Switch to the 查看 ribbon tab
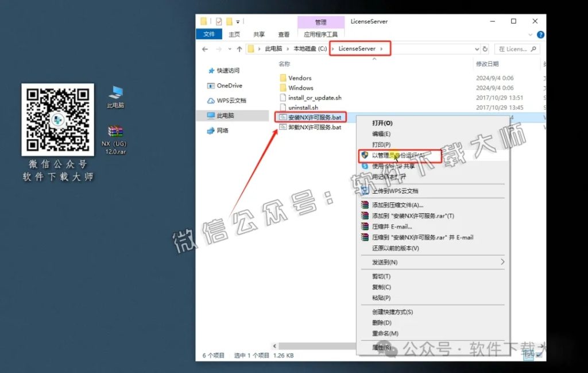 pyautogui.click(x=284, y=34)
